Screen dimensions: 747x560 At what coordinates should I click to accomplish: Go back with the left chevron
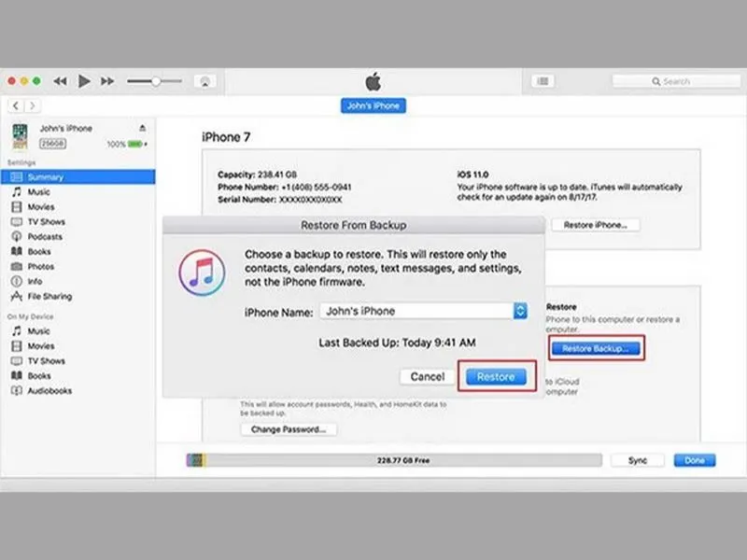coord(16,105)
